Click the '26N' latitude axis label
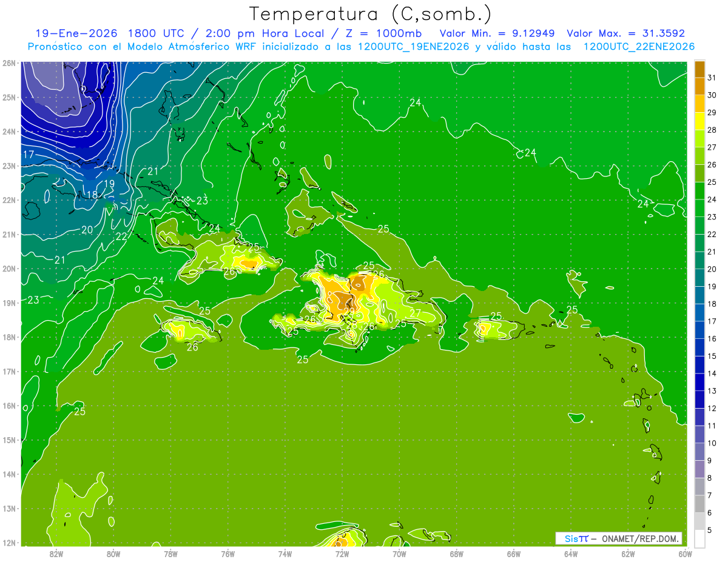The width and height of the screenshot is (728, 562). [x=9, y=63]
